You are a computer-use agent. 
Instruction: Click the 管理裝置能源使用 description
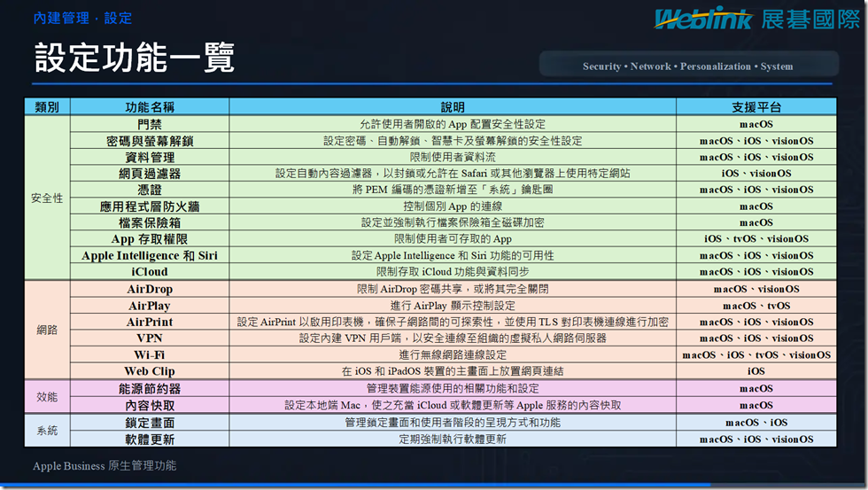pyautogui.click(x=453, y=389)
